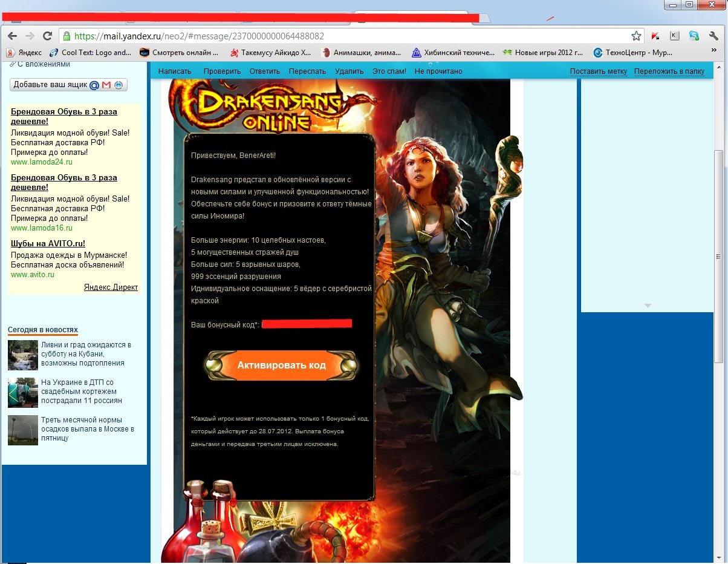Image resolution: width=728 pixels, height=564 pixels.
Task: Open the Анимашки bookmark
Action: [362, 53]
